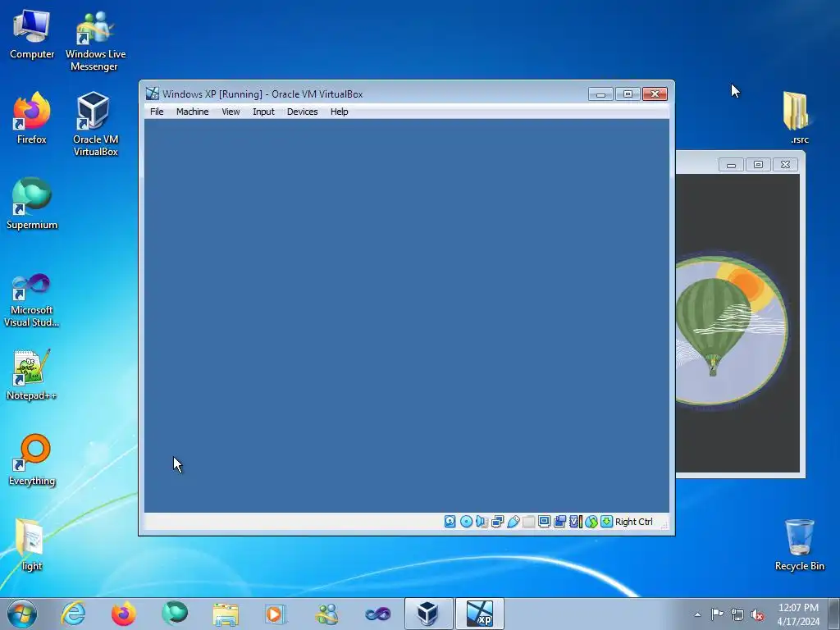The width and height of the screenshot is (840, 630).
Task: Select the Microsoft Visual Studio desktop shortcut
Action: pyautogui.click(x=32, y=301)
